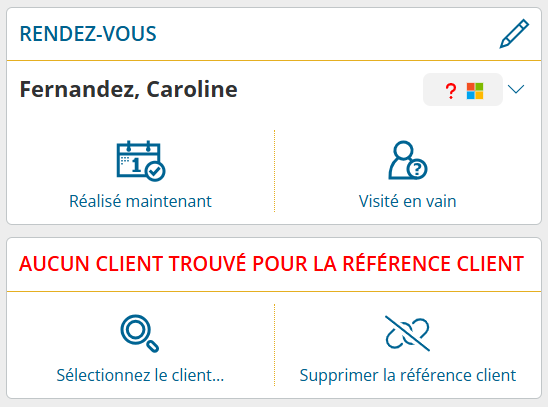Screen dimensions: 548x407
Task: Click the Fernandez, Caroline name
Action: [129, 89]
